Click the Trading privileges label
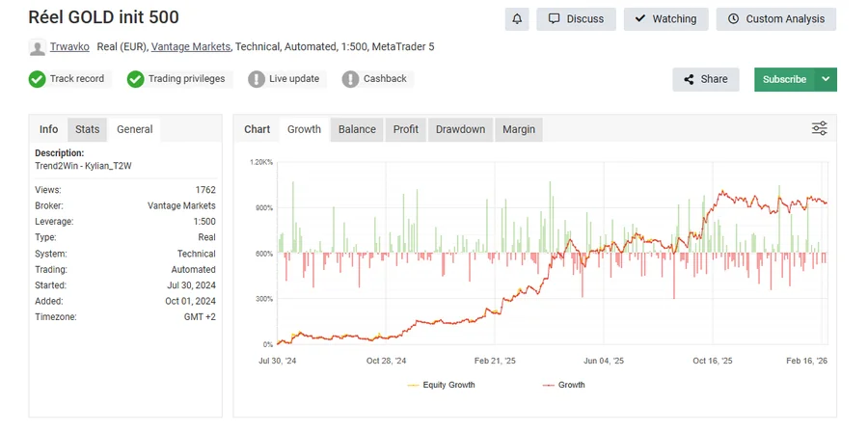 (186, 78)
